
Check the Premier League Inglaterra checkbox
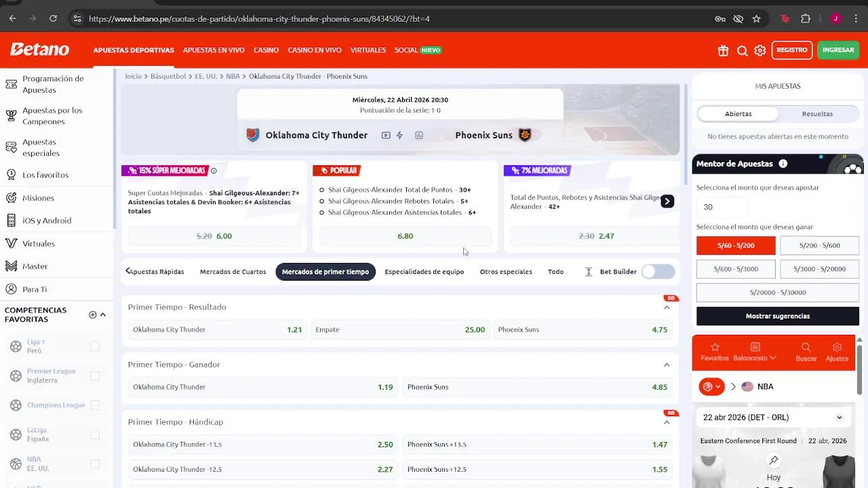pyautogui.click(x=95, y=375)
